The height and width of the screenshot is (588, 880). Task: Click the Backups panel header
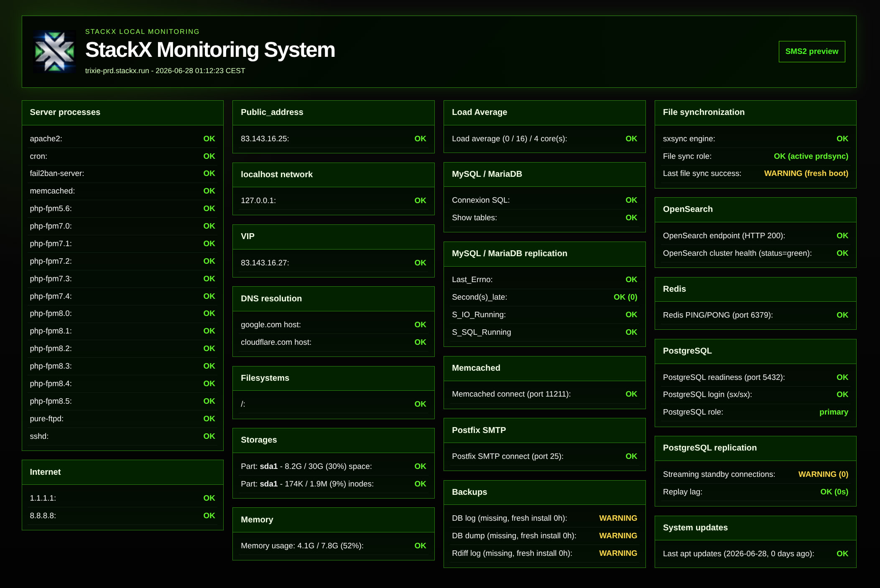click(545, 492)
